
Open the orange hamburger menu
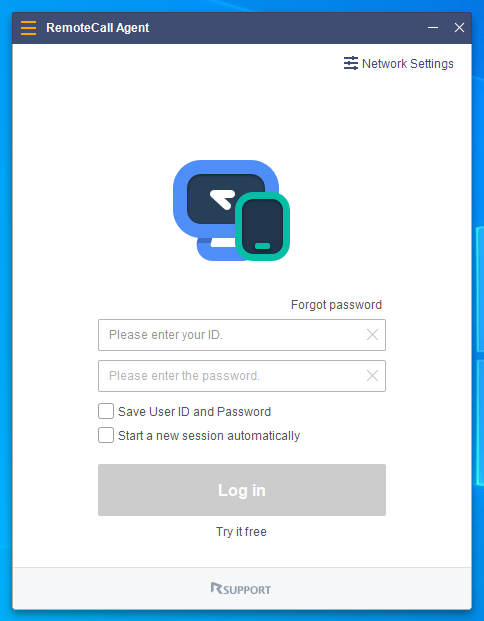pos(28,28)
